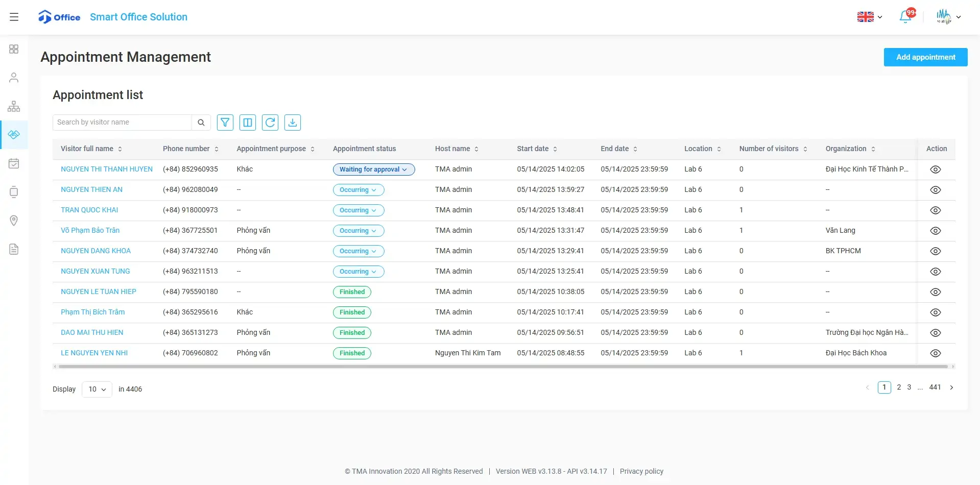Viewport: 980px width, 485px height.
Task: Click eye icon for TRAN QUOC KHAI
Action: pos(935,210)
